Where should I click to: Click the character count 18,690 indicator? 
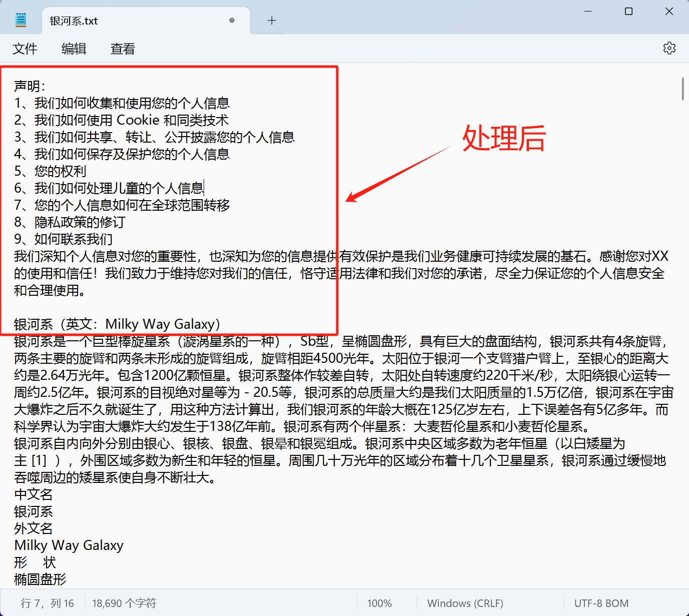pyautogui.click(x=124, y=603)
